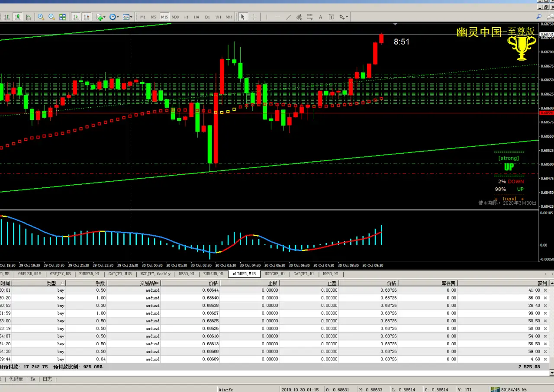Open DE30,H1 chart tab
The width and height of the screenshot is (554, 392).
click(187, 274)
